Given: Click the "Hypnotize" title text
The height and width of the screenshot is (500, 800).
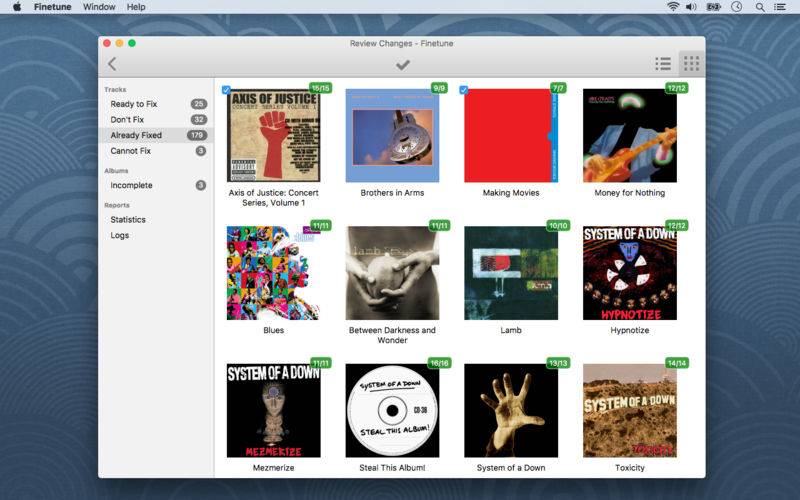Looking at the screenshot, I should point(630,331).
